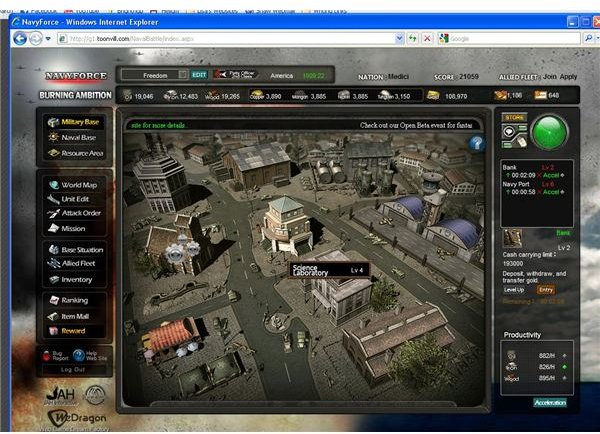Click the EDIT button beside Freedom
Viewport: 600px width, 434px height.
199,75
